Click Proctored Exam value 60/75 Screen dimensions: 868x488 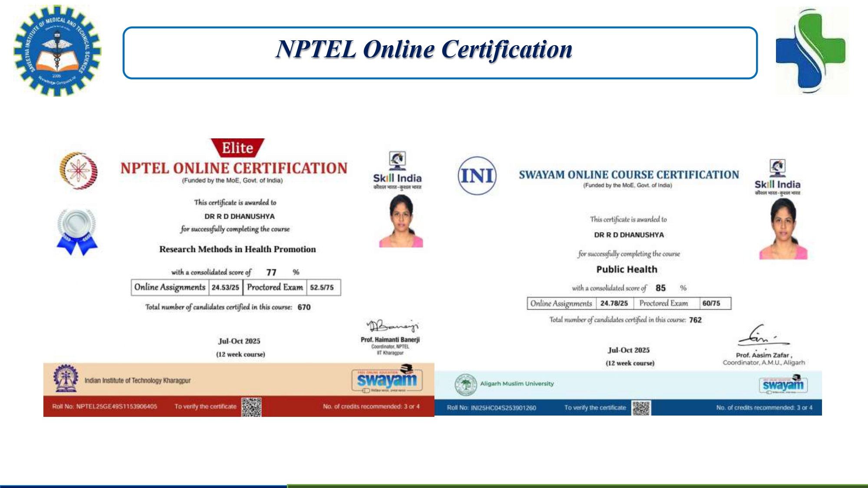(711, 304)
